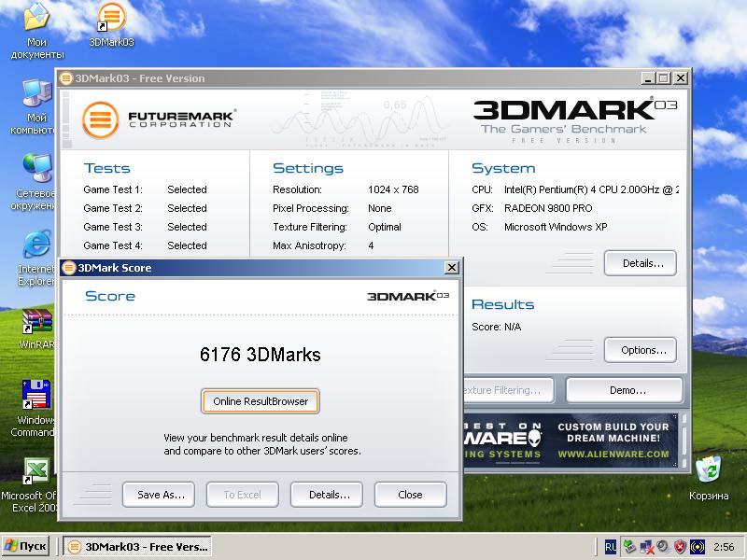This screenshot has width=747, height=560.
Task: Click the Futuremark Corporation orange logo
Action: tap(100, 120)
